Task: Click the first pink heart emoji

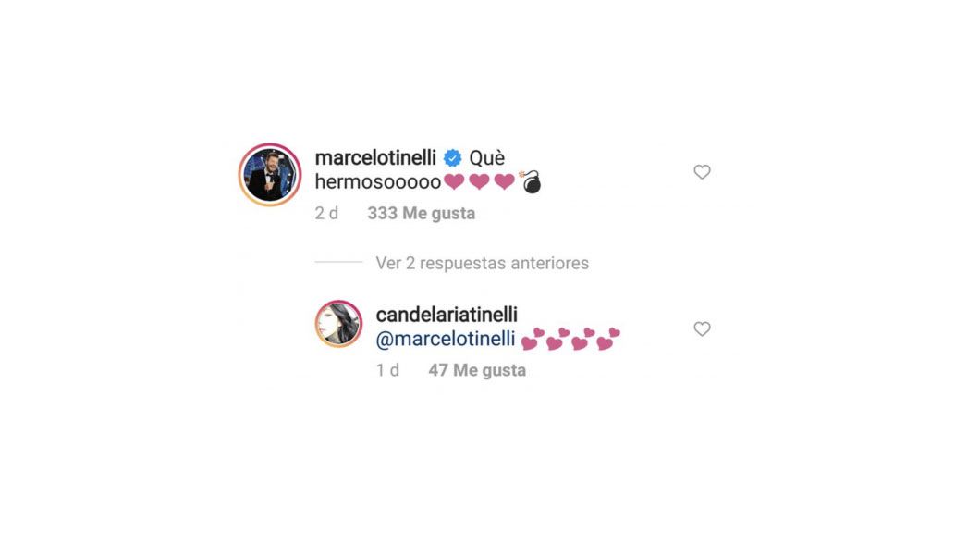Action: pyautogui.click(x=454, y=182)
